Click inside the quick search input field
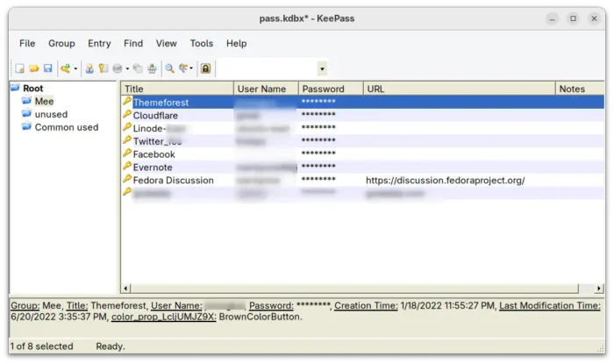This screenshot has height=364, width=614. click(x=266, y=68)
